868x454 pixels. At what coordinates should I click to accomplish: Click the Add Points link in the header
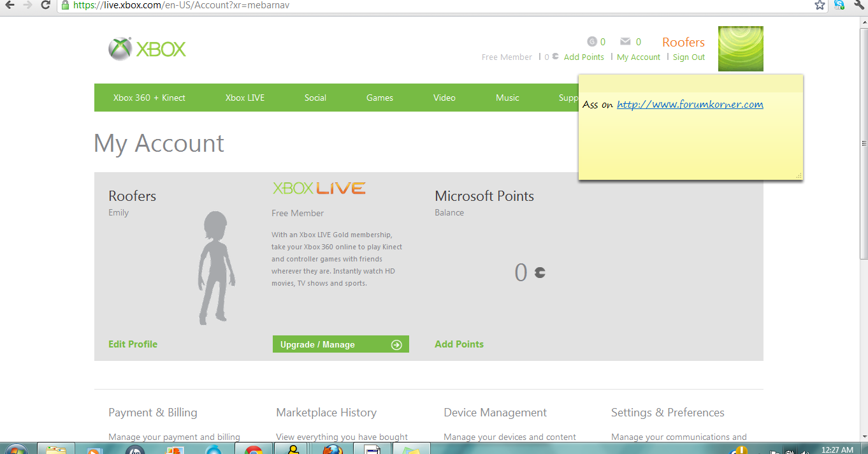pos(584,57)
